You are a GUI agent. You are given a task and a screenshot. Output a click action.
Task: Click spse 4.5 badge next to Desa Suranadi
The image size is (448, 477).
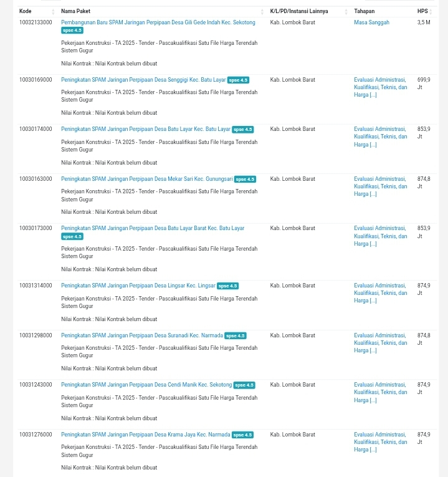(235, 335)
